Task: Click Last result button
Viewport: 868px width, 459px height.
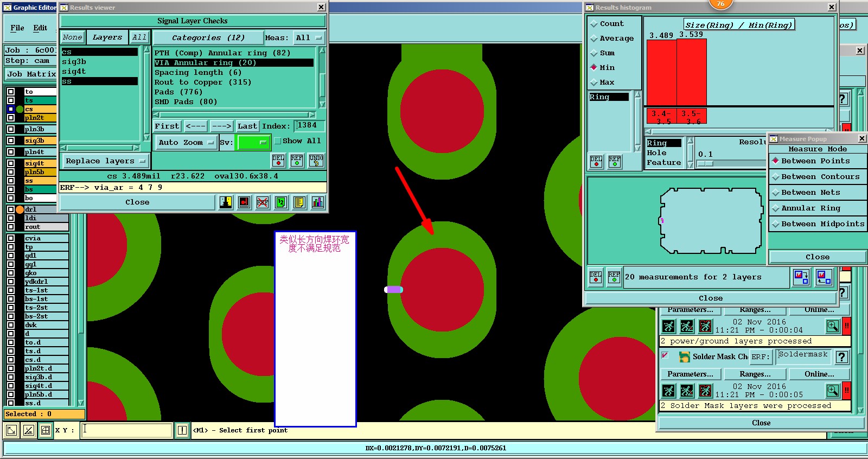Action: coord(247,126)
